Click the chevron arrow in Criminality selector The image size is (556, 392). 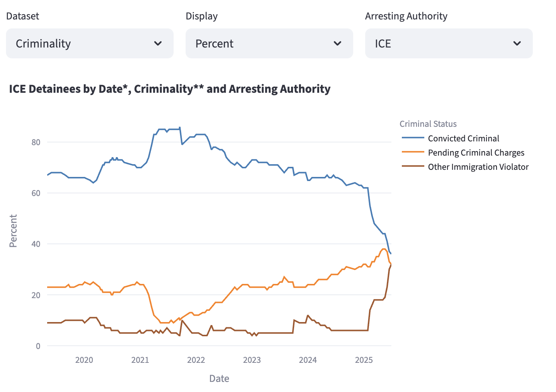click(x=158, y=43)
